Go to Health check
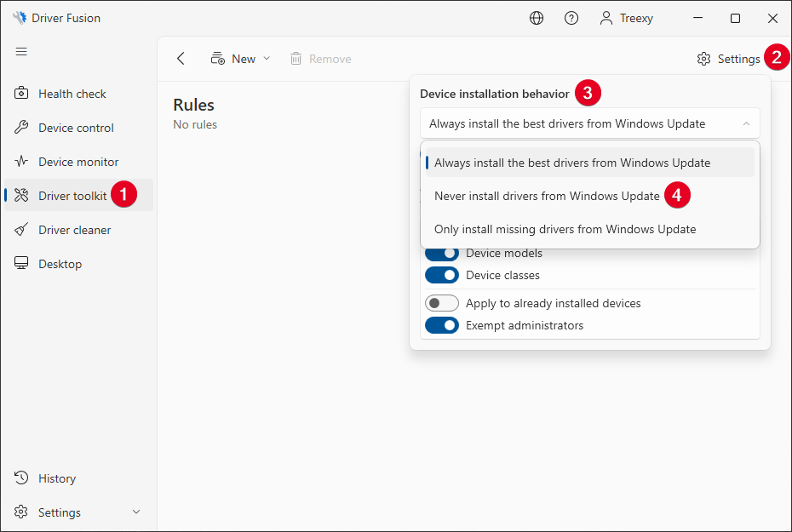The image size is (792, 532). tap(79, 94)
